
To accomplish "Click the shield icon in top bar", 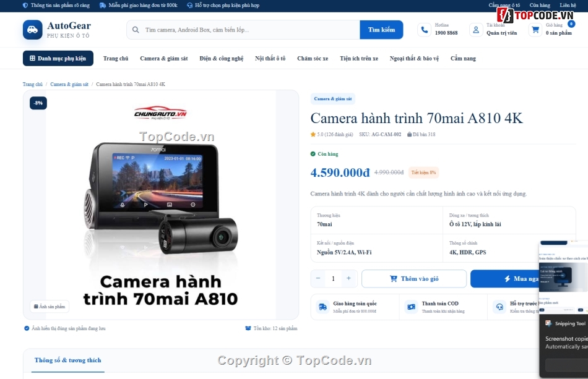I will click(x=25, y=5).
